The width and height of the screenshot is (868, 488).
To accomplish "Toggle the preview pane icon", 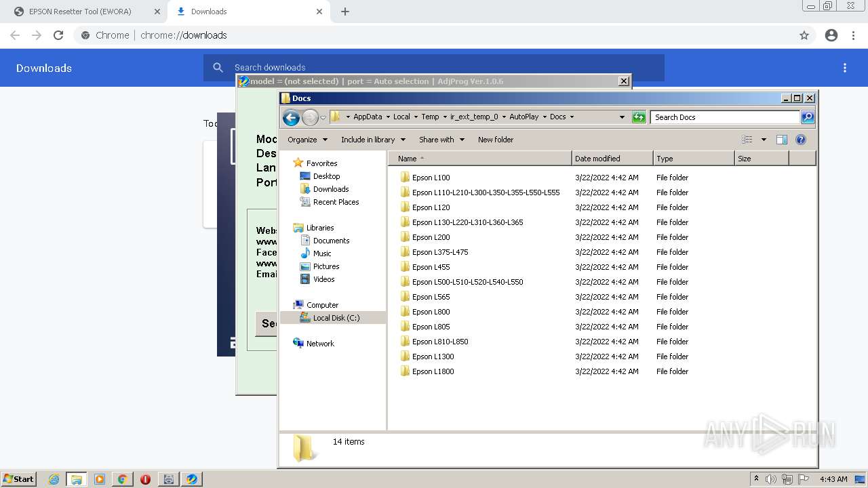I will tap(781, 140).
